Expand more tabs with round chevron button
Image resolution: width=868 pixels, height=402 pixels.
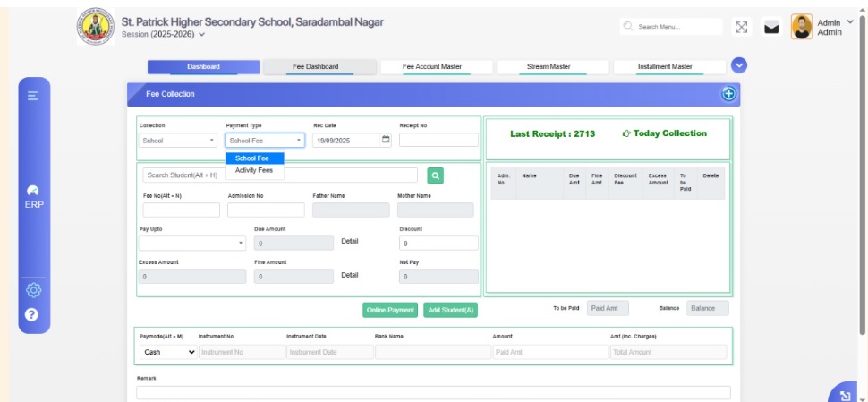tap(739, 65)
